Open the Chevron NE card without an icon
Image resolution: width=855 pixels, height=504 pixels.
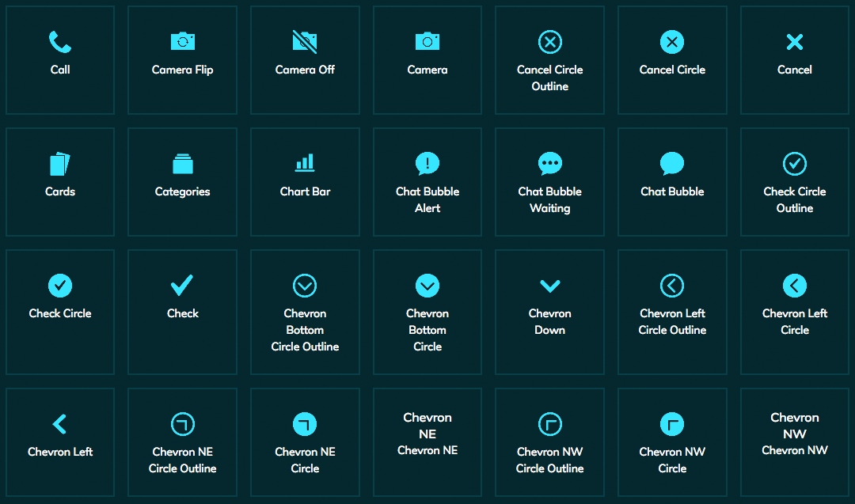pos(427,441)
